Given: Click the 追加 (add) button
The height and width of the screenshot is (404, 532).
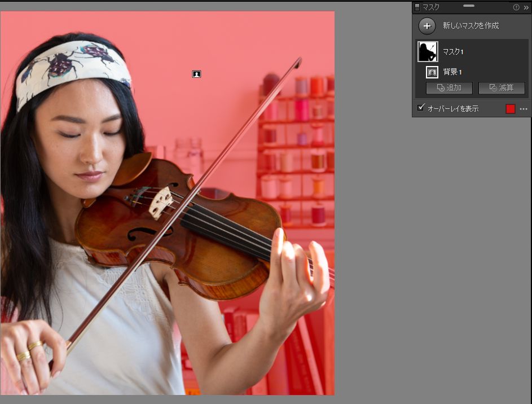Looking at the screenshot, I should 449,88.
